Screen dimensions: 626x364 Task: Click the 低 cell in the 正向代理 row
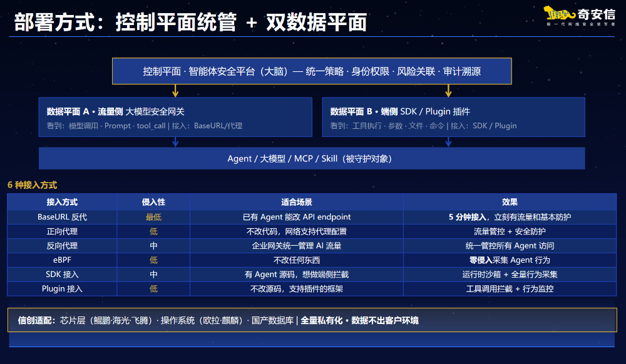click(153, 231)
